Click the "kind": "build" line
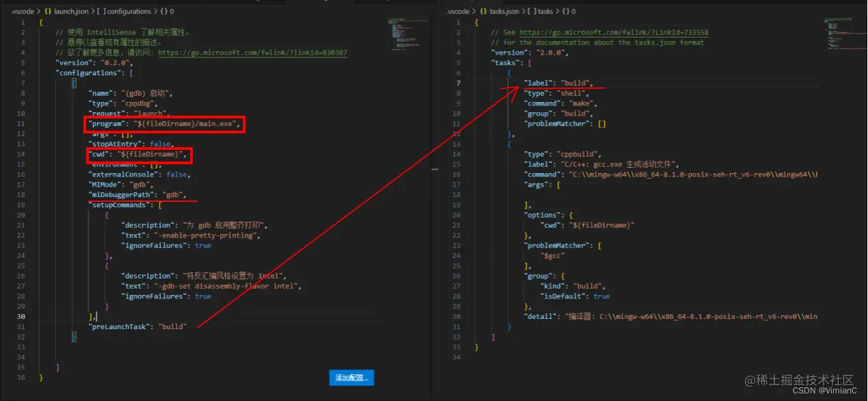Viewport: 868px width, 401px height. point(573,286)
